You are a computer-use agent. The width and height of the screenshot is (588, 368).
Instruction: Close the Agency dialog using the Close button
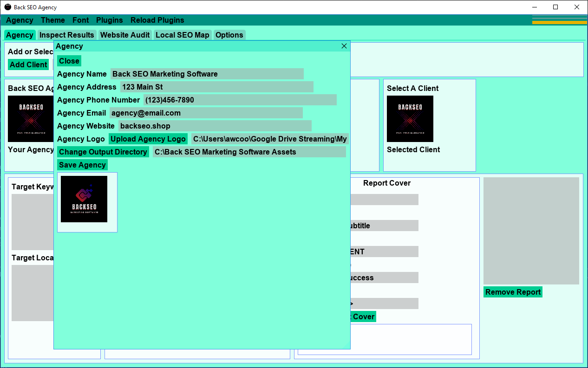pos(69,61)
